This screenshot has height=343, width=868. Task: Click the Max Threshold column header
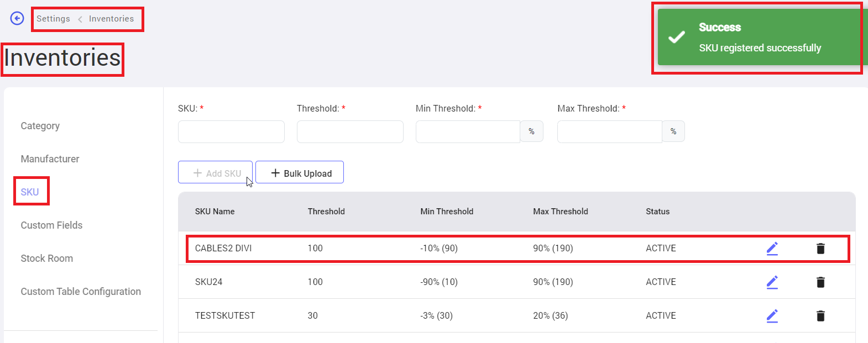[x=561, y=212]
